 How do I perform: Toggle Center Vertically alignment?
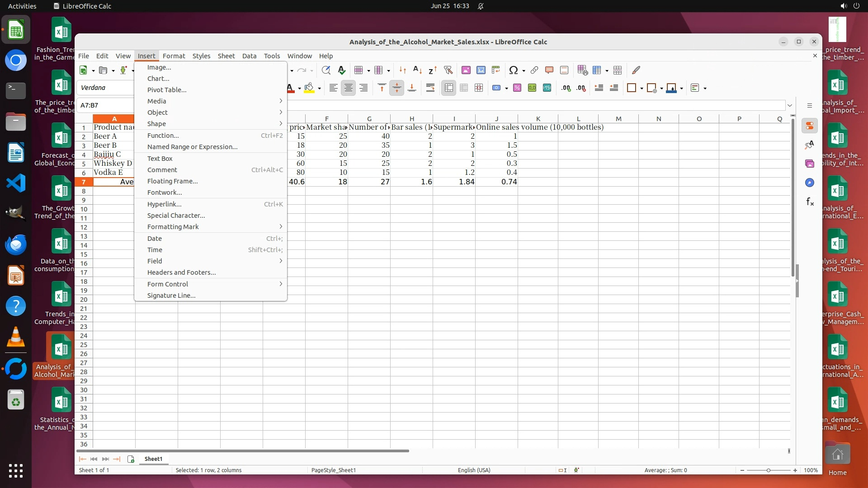coord(396,88)
